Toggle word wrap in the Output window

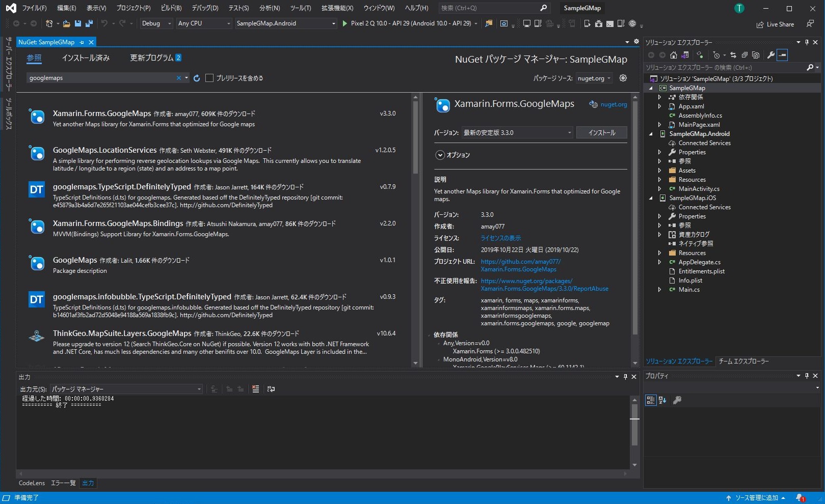click(x=271, y=389)
